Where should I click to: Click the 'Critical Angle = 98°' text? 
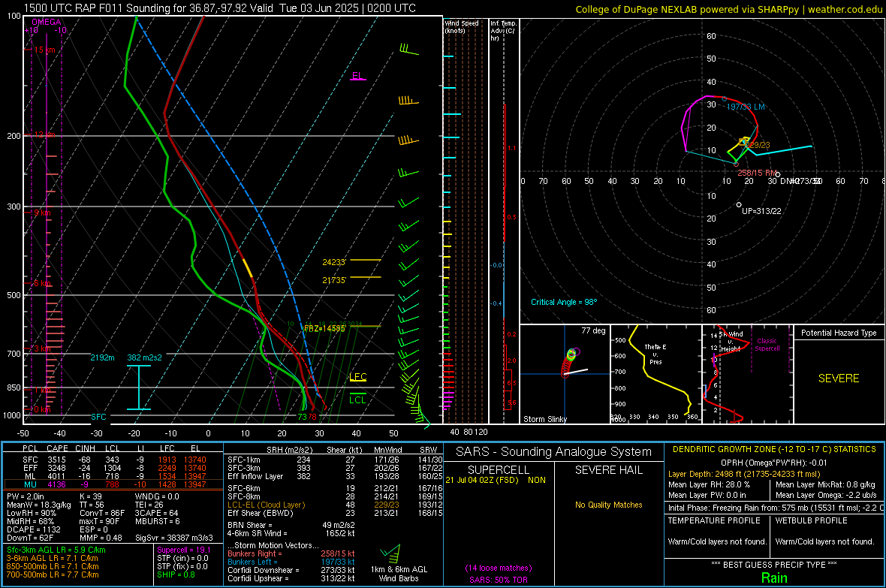[564, 303]
